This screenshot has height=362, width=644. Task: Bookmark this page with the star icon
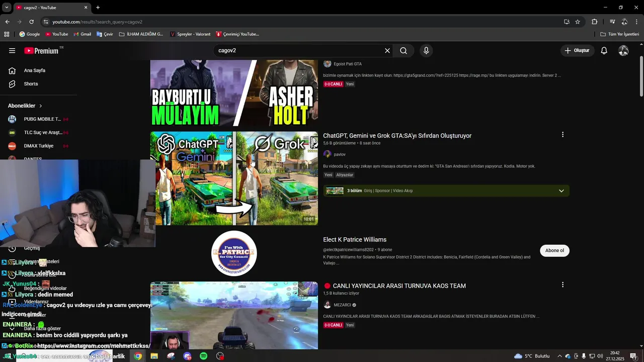(578, 22)
